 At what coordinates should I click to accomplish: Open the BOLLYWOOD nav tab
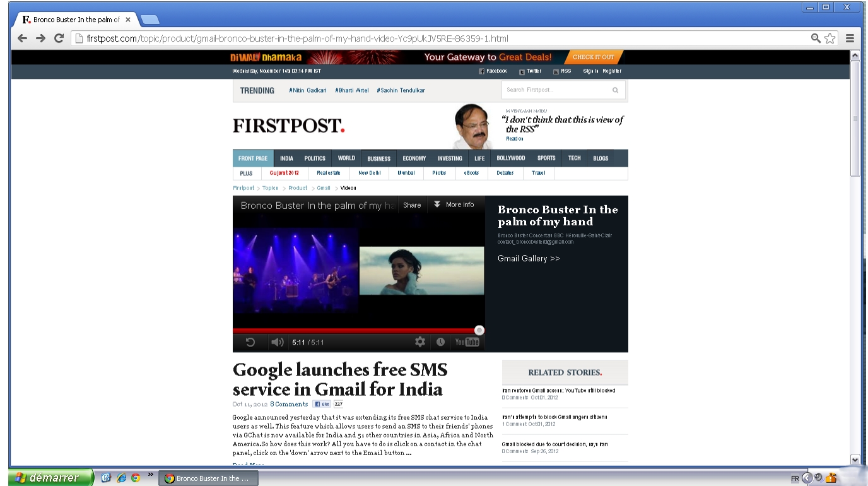pos(511,158)
